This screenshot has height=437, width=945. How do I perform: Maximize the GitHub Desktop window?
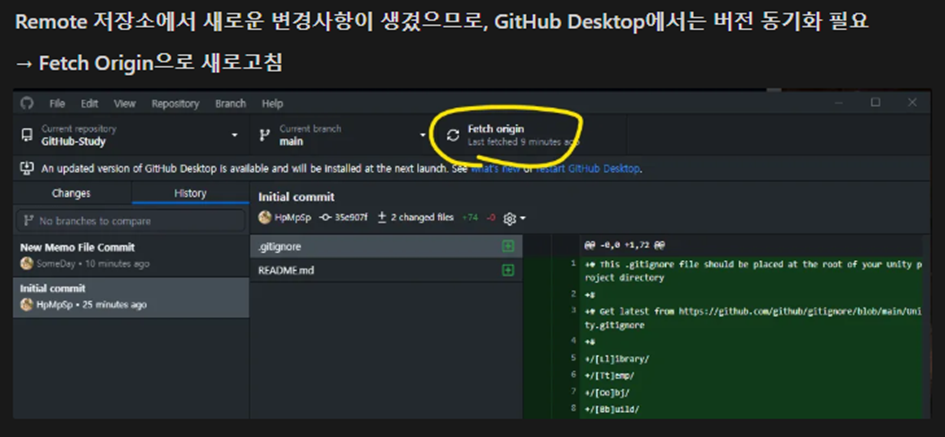[876, 102]
